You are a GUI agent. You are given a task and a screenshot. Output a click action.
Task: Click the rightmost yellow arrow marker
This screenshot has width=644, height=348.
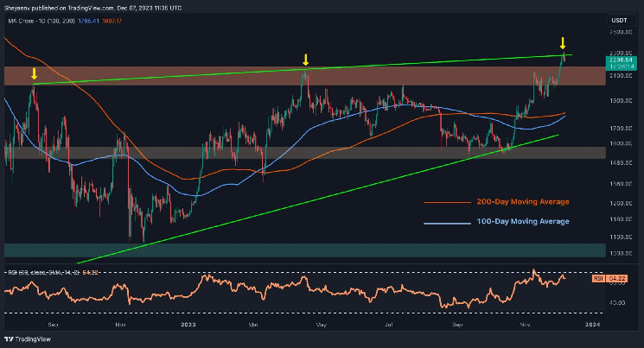[563, 42]
